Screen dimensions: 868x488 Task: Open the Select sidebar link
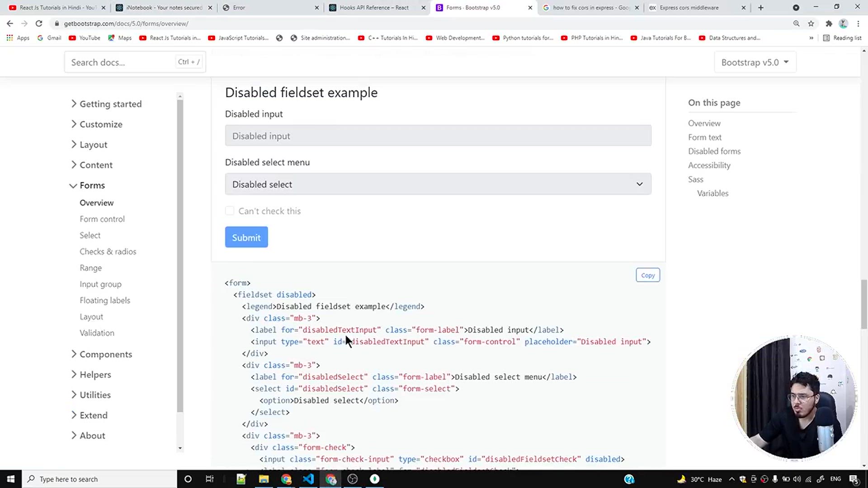90,235
